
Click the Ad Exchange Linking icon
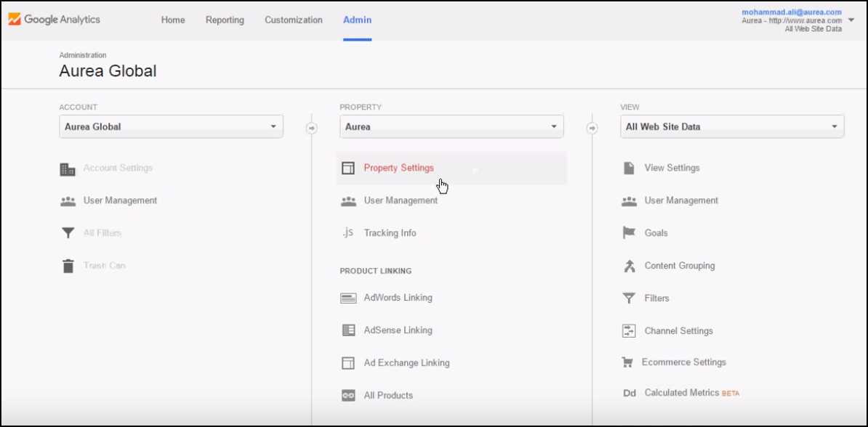tap(347, 363)
